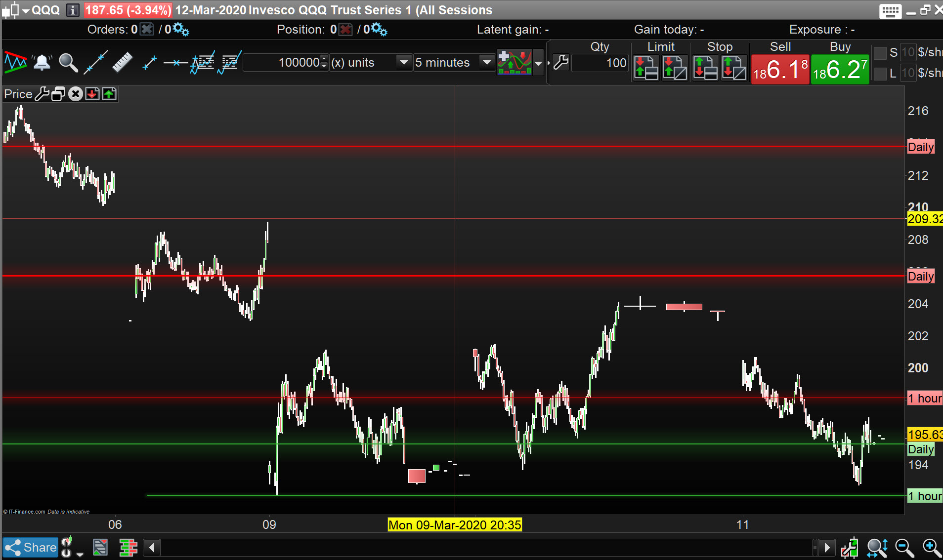Click the yellow 195.63 price label
943x560 pixels.
pos(925,435)
